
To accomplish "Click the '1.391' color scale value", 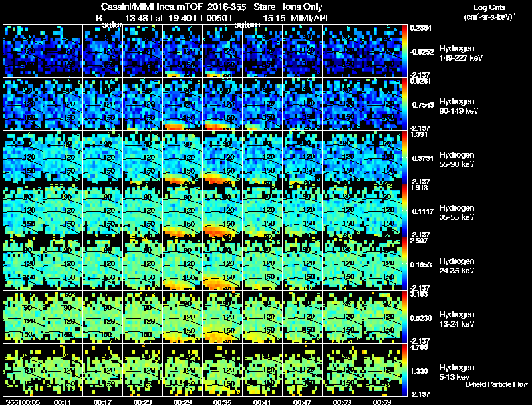I will [x=418, y=134].
